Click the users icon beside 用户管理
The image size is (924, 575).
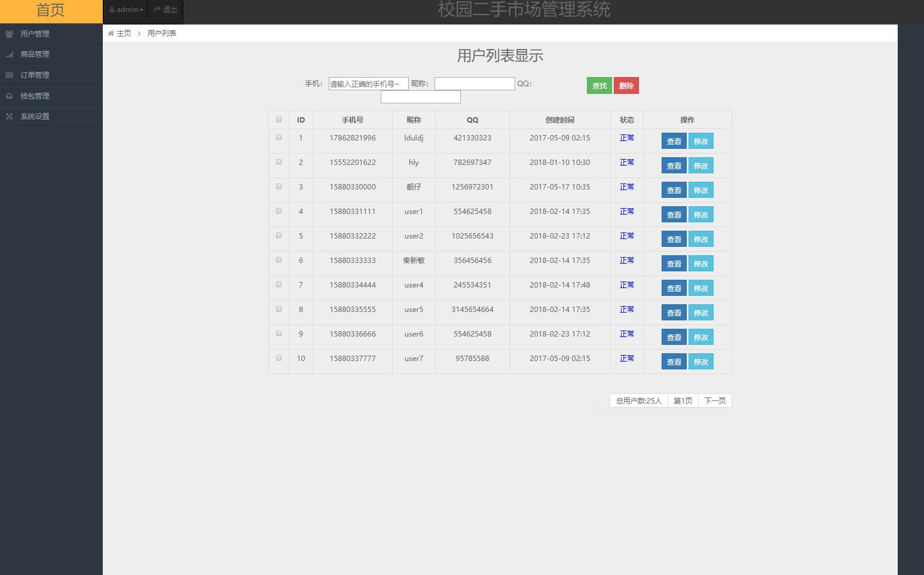point(10,34)
